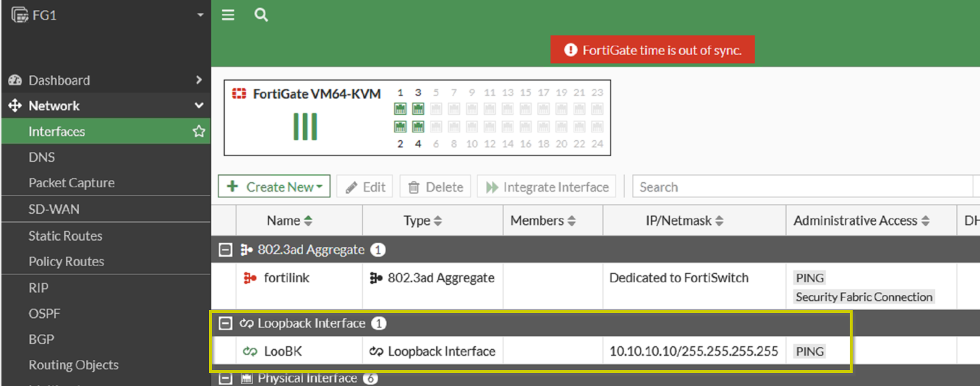Open the search magnifier icon
Screen dimensions: 980x386
click(261, 14)
